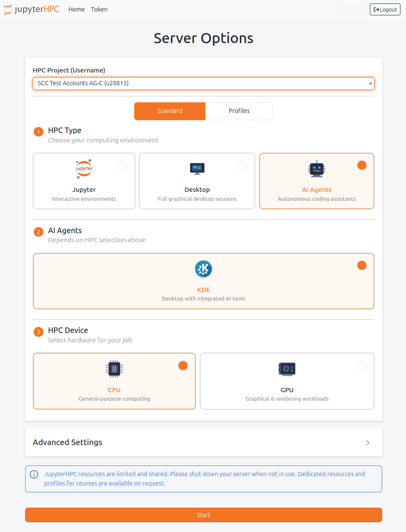
Task: Click the "Server Options" heading
Action: [204, 38]
